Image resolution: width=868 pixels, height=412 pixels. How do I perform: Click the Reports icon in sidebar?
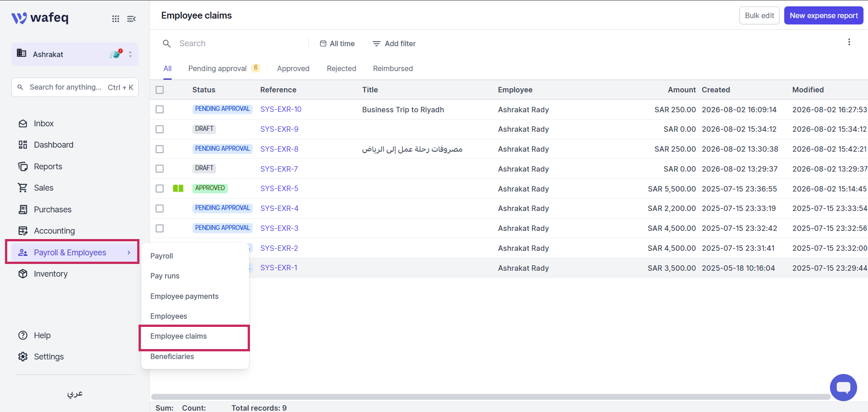pyautogui.click(x=23, y=166)
